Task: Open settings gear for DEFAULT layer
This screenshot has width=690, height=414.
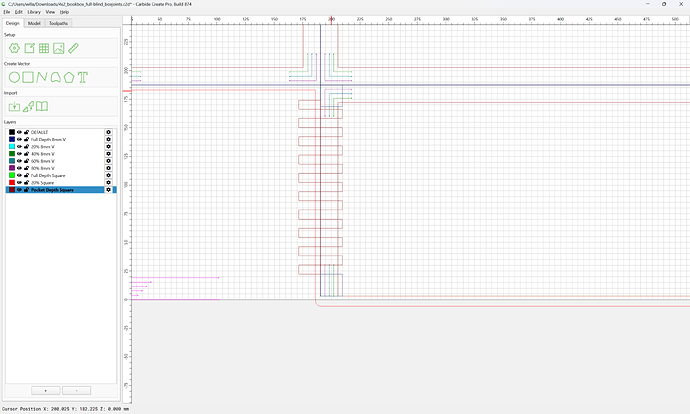Action: click(x=108, y=132)
